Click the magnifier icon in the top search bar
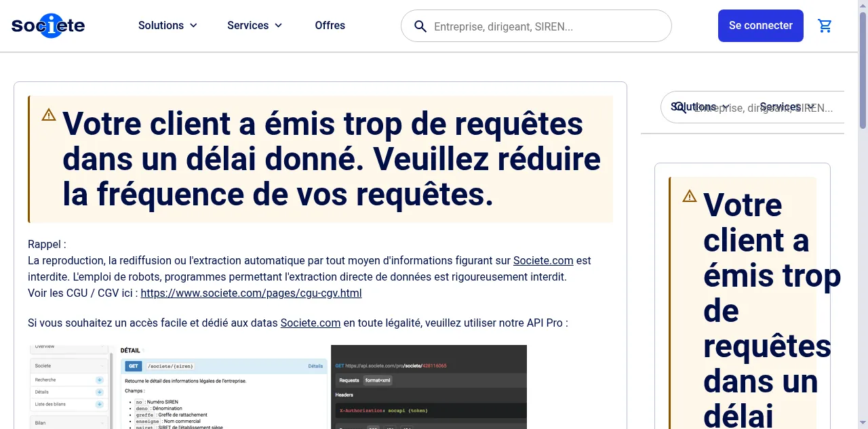The width and height of the screenshot is (868, 429). (x=420, y=26)
